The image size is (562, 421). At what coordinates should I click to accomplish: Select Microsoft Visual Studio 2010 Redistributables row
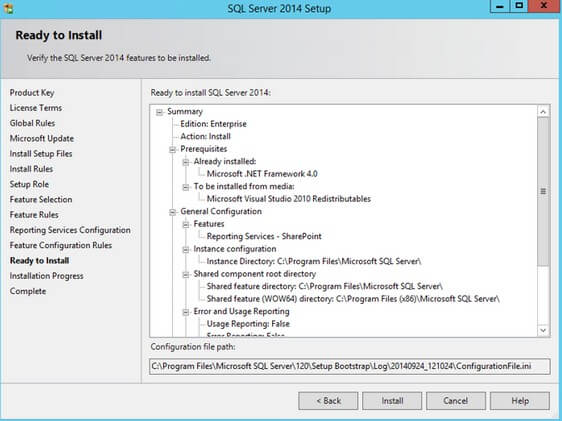pos(289,199)
